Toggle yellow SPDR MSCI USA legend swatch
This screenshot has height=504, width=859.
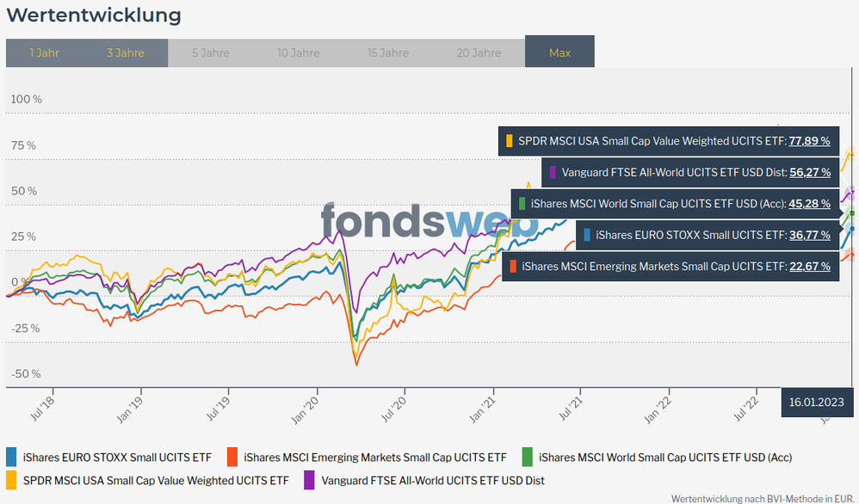click(11, 480)
